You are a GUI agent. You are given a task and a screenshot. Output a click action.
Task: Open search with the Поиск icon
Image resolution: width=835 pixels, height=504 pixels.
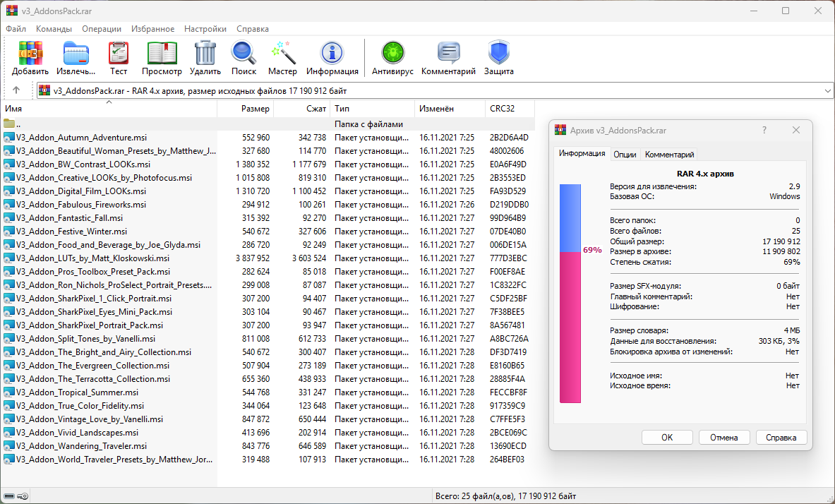(x=244, y=54)
